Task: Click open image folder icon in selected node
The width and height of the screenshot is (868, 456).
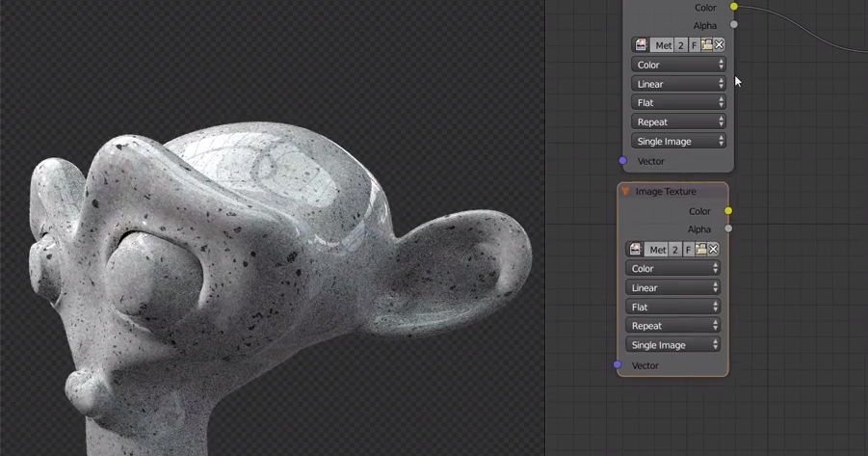Action: pyautogui.click(x=701, y=250)
